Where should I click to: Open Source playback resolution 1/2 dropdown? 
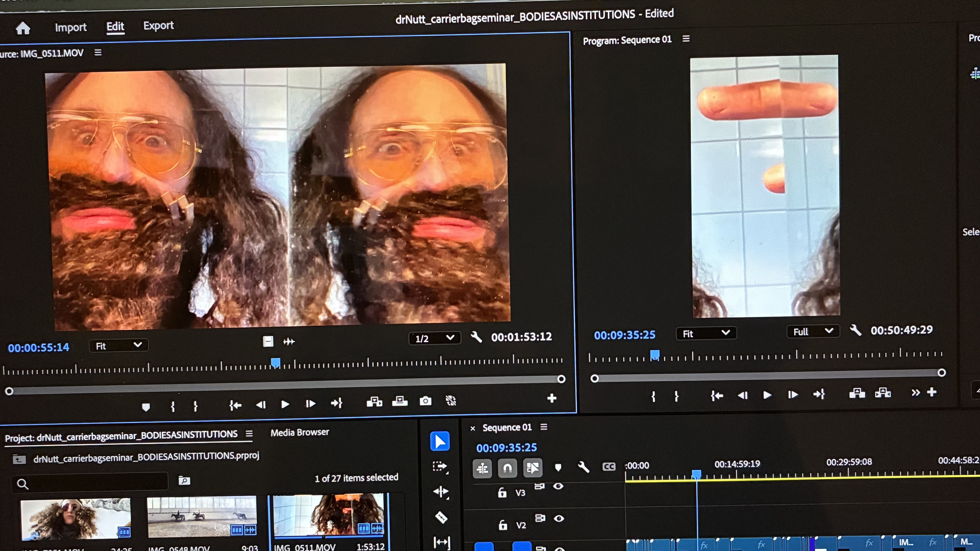434,338
